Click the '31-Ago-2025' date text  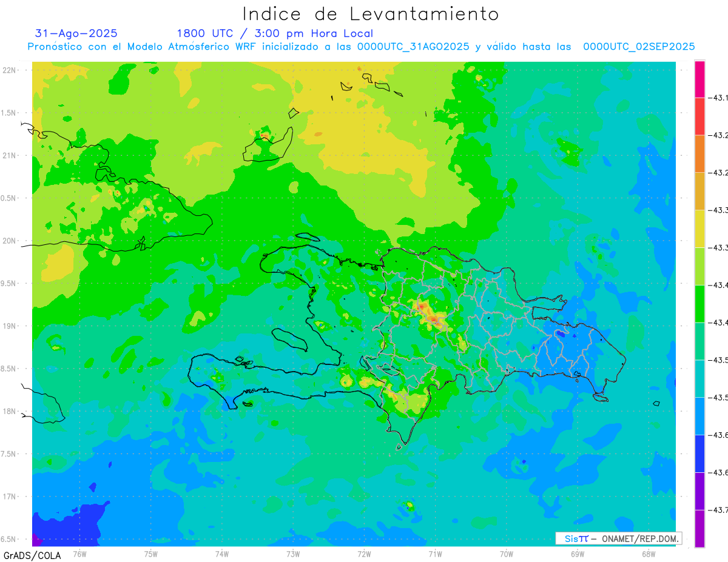(x=76, y=33)
